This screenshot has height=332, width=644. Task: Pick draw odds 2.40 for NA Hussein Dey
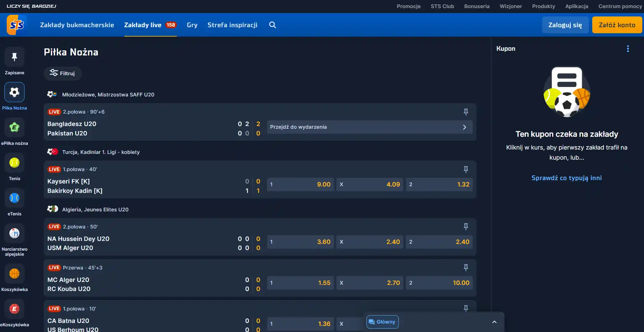[370, 242]
